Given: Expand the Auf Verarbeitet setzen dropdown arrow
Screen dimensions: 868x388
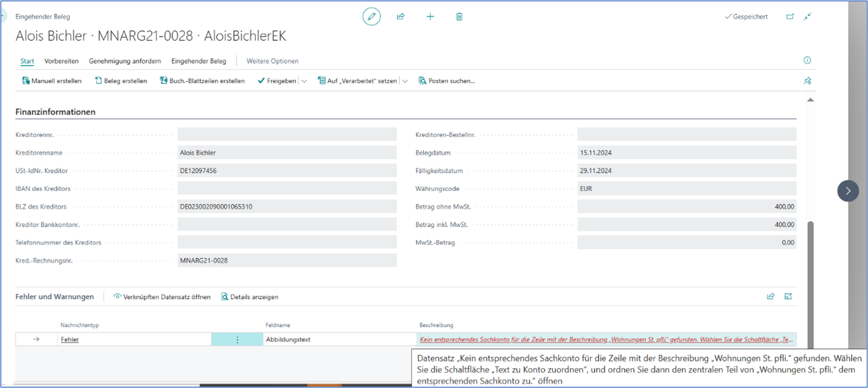Looking at the screenshot, I should point(405,81).
